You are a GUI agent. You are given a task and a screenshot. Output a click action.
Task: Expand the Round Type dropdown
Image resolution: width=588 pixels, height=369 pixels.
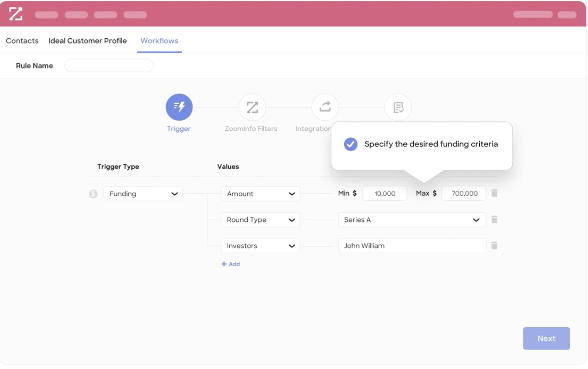pos(261,220)
